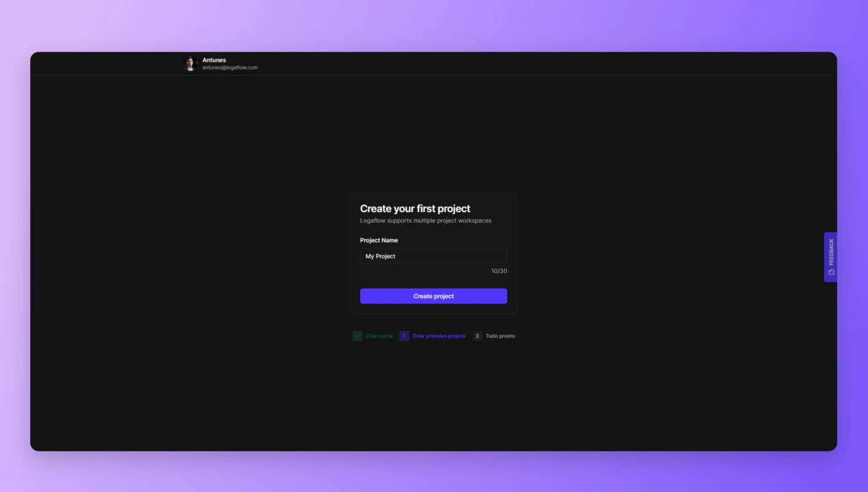Click the green checkmark step icon

pyautogui.click(x=358, y=336)
